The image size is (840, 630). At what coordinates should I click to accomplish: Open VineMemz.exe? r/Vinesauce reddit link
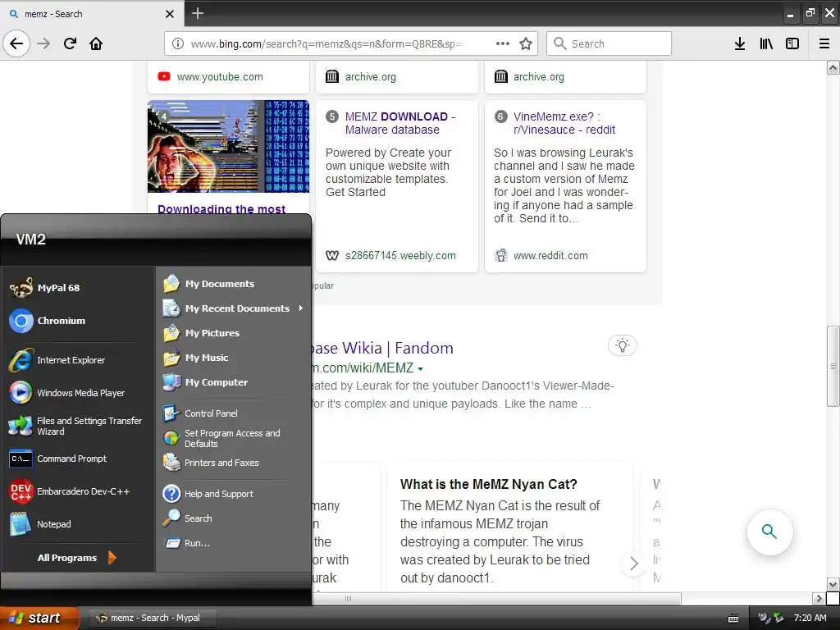(564, 123)
